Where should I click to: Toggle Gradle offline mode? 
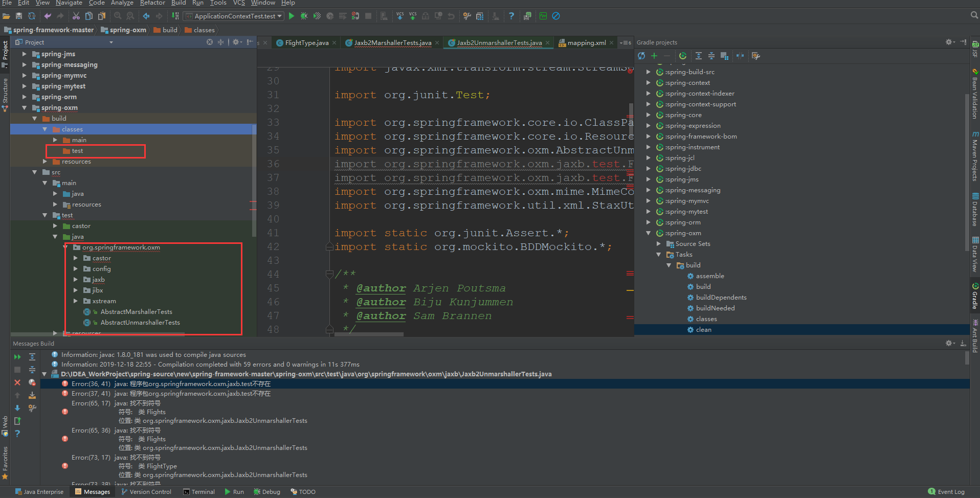pyautogui.click(x=740, y=56)
